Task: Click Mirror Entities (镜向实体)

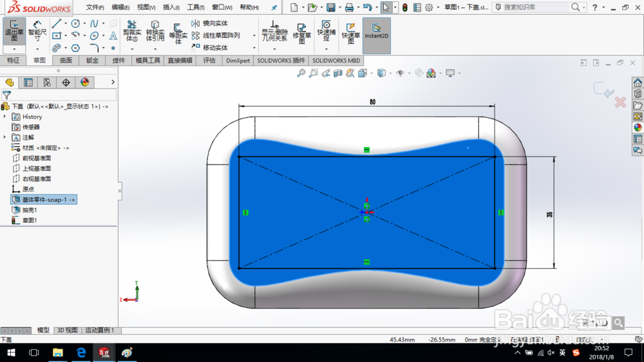Action: (210, 23)
